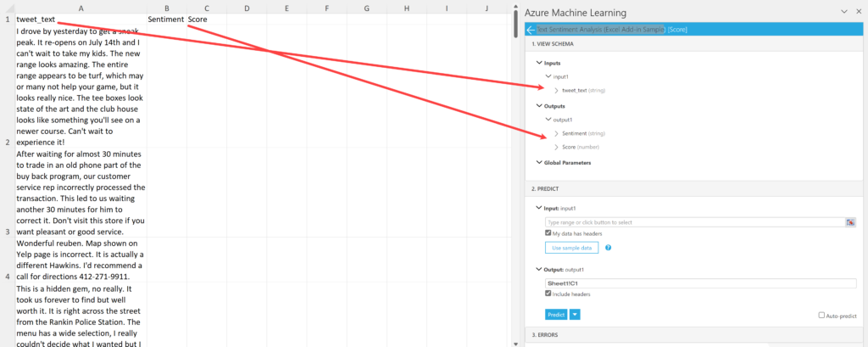Collapse the input1 tree node
This screenshot has width=868, height=347.
tap(548, 76)
